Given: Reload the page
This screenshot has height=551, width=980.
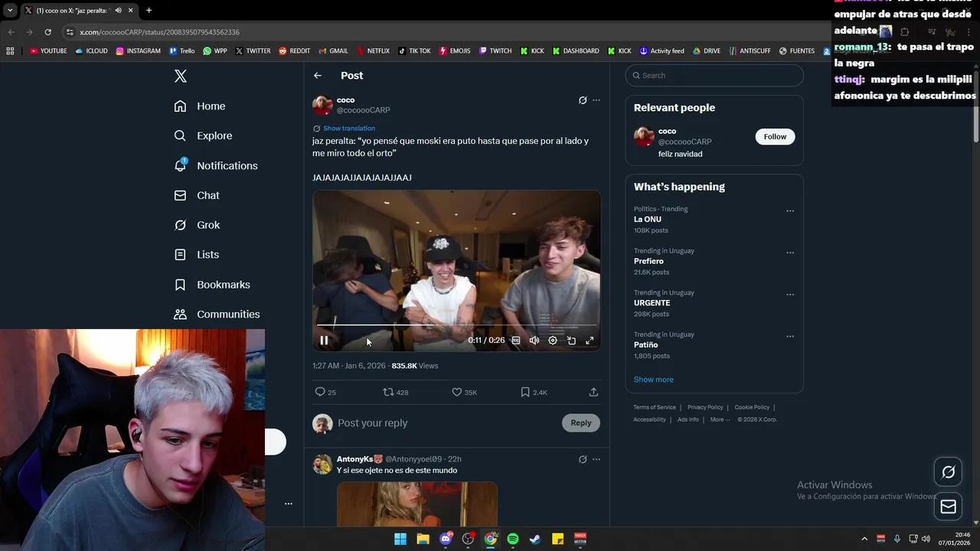Looking at the screenshot, I should (x=47, y=32).
